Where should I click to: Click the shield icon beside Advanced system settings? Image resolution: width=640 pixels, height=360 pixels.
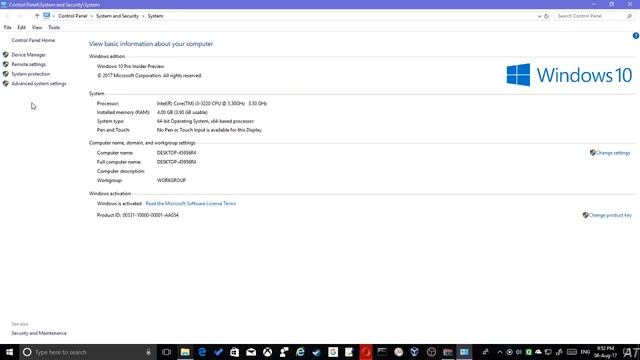pyautogui.click(x=6, y=84)
